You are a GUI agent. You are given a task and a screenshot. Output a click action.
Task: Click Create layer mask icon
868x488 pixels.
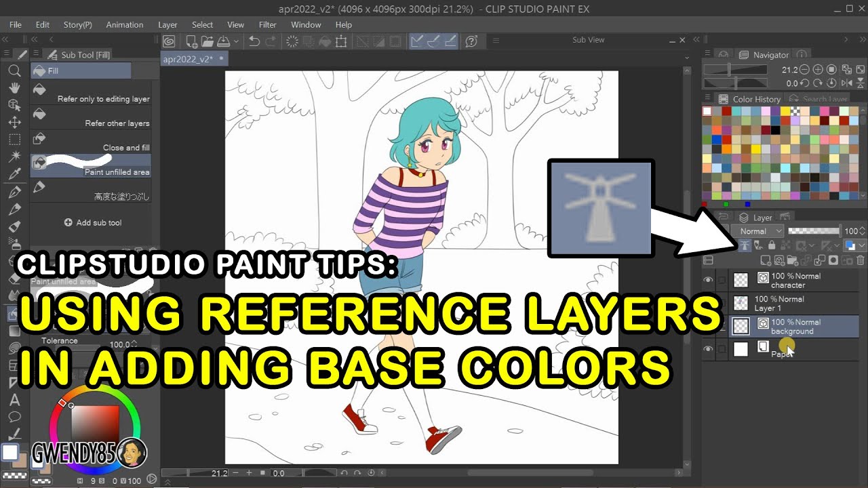click(x=833, y=260)
